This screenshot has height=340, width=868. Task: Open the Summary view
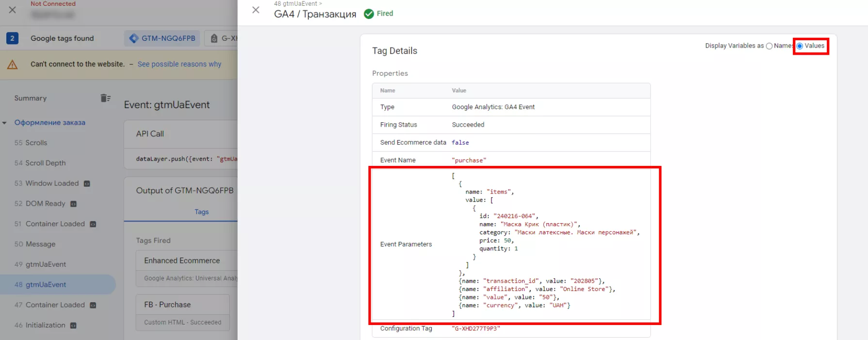(31, 98)
